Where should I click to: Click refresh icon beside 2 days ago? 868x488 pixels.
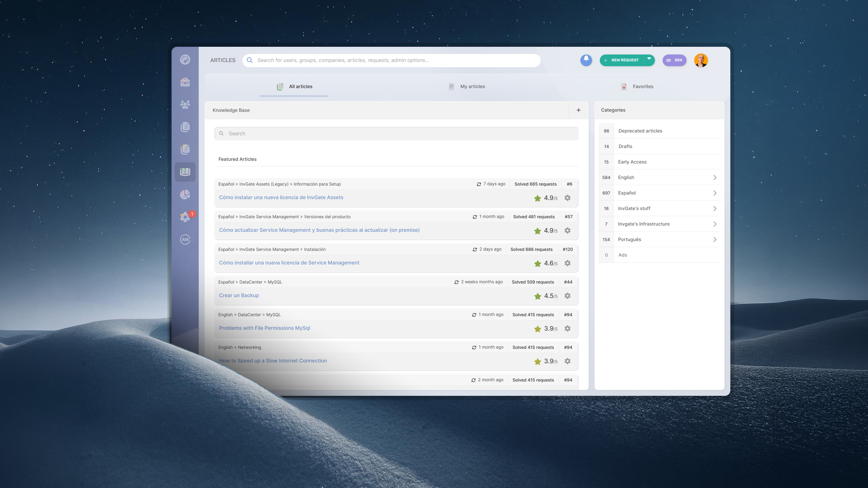(x=475, y=250)
